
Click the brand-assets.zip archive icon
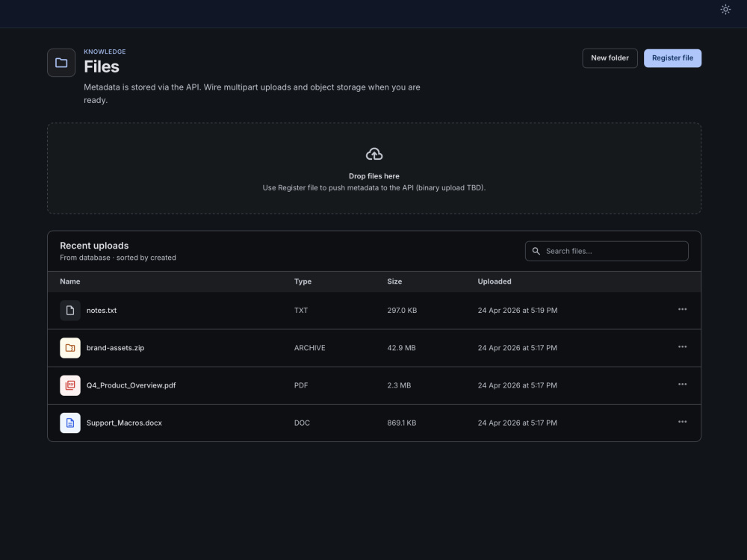[x=70, y=348]
